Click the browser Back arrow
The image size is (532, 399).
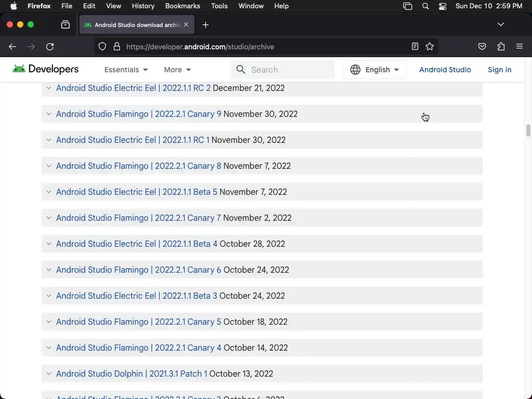click(x=12, y=47)
